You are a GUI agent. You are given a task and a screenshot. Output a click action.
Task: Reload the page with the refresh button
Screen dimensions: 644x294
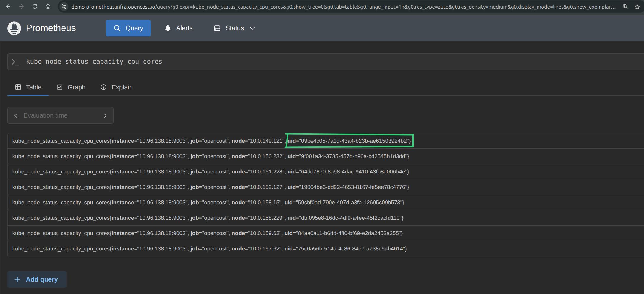35,6
